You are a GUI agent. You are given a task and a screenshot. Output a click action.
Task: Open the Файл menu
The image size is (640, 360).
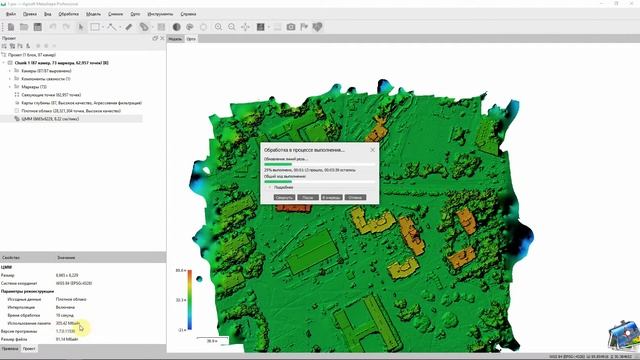[11, 14]
